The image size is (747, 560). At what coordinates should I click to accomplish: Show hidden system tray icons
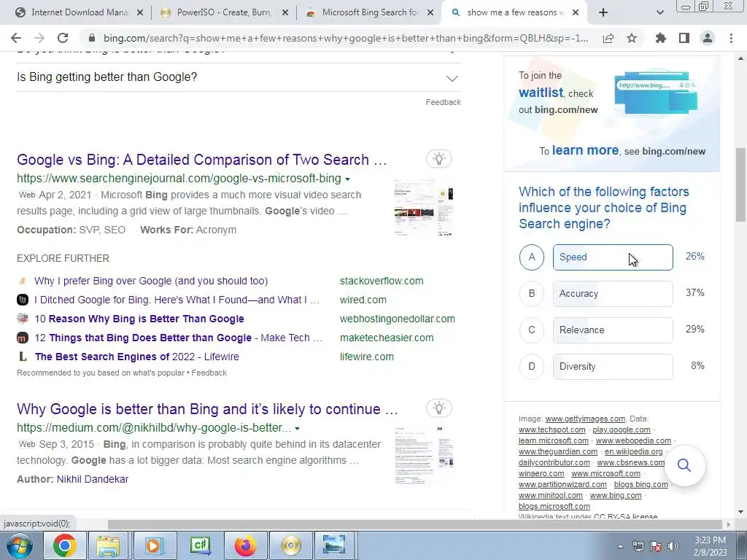tap(620, 546)
